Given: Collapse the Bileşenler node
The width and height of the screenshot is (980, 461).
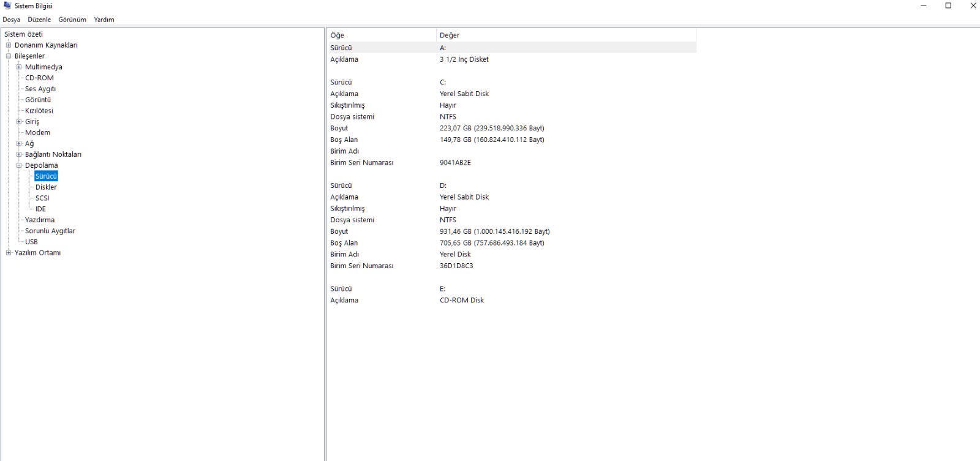Looking at the screenshot, I should (x=9, y=56).
